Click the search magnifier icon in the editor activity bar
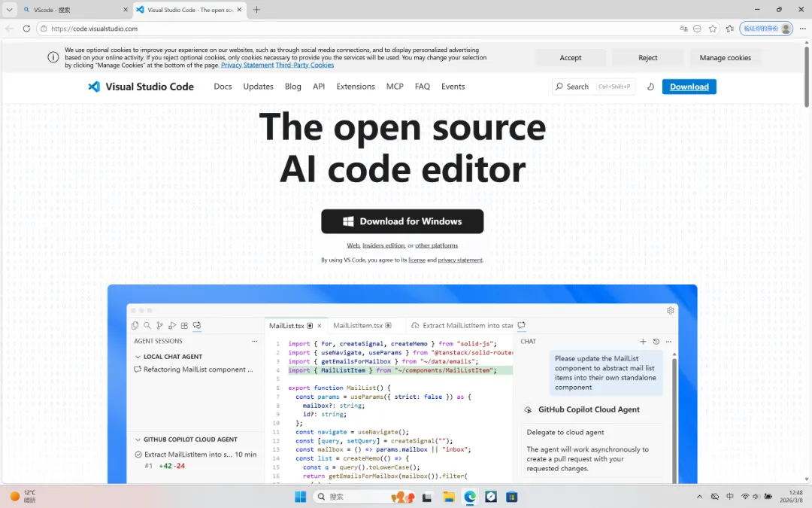This screenshot has width=812, height=508. tap(147, 326)
